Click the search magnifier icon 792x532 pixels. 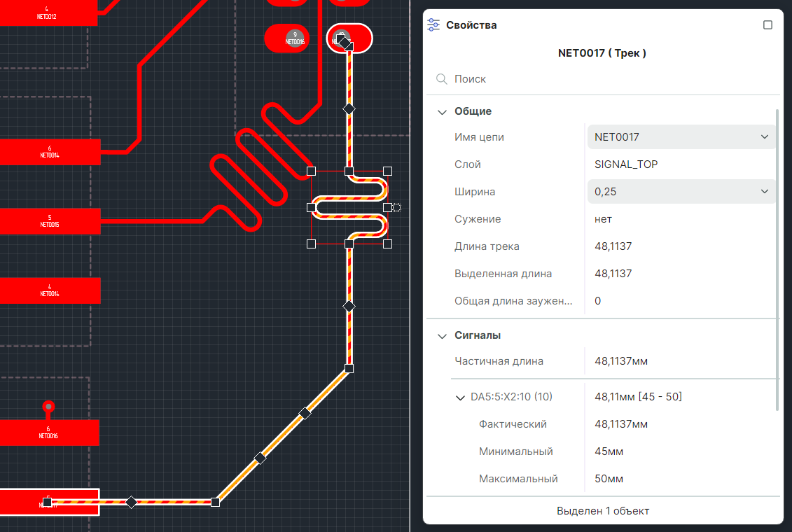(441, 78)
